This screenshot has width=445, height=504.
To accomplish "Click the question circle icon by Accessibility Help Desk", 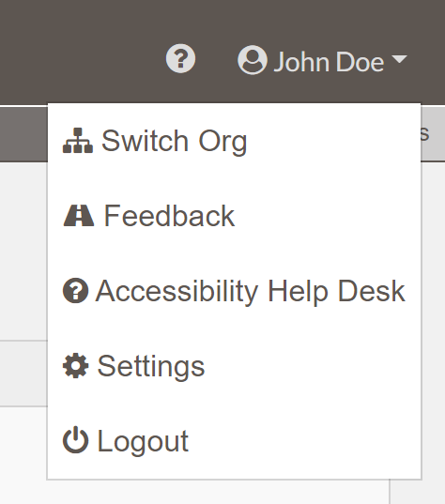I will [75, 291].
